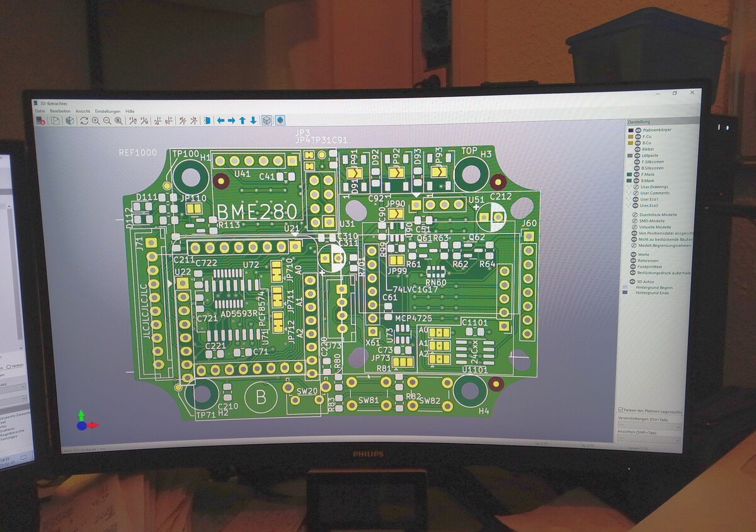The image size is (756, 532).
Task: Rotate X counterclockwise toolbar icon
Action: tap(144, 121)
